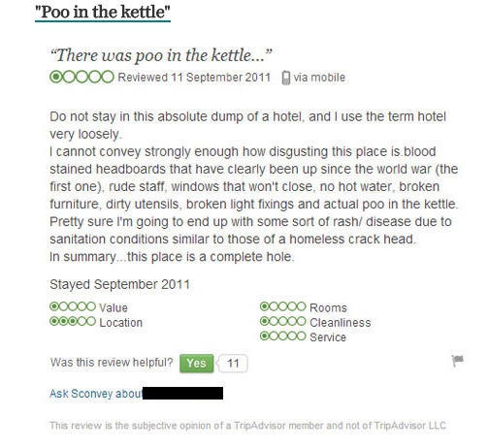Click the helpful votes count bubble showing 11

tap(233, 364)
